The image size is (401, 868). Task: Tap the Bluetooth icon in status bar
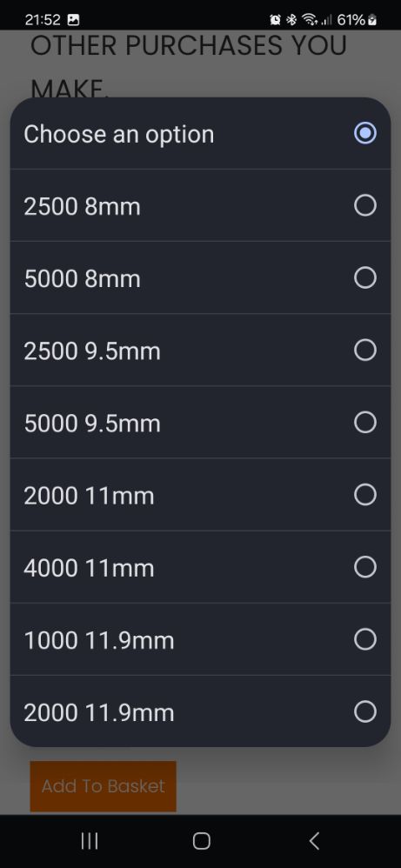coord(291,20)
